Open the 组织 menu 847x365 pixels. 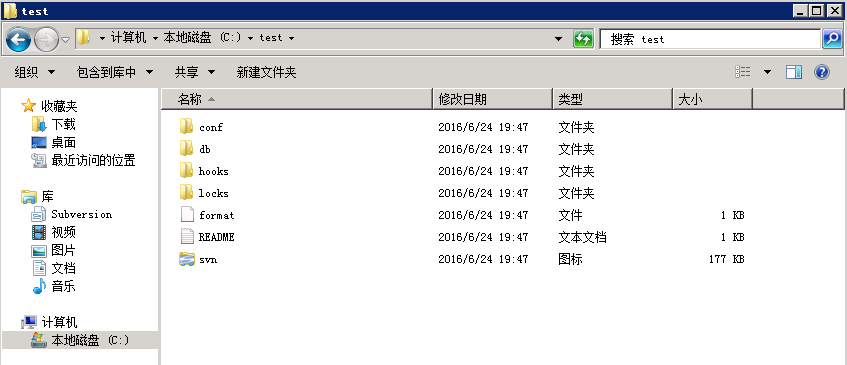click(x=35, y=72)
